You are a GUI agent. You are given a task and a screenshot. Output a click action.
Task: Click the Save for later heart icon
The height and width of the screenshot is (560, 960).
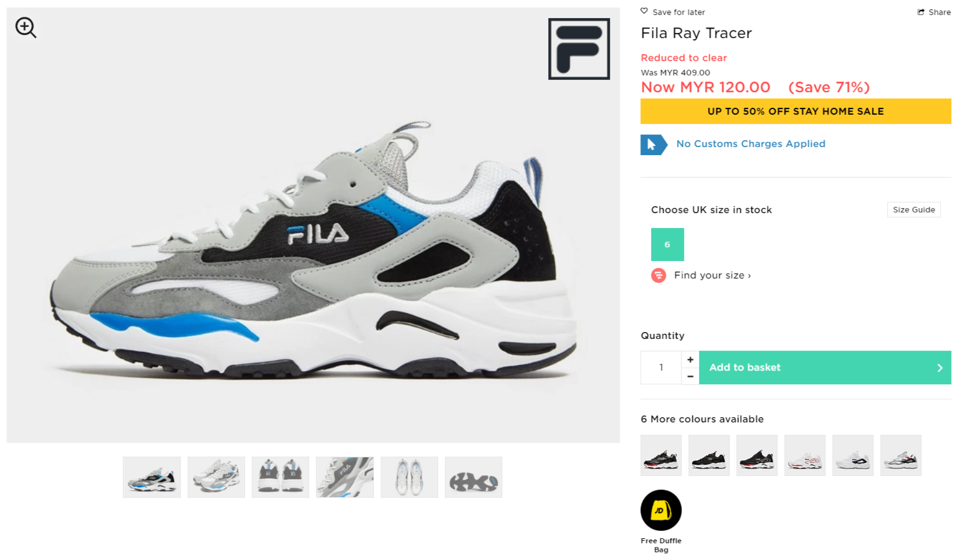[x=644, y=11]
